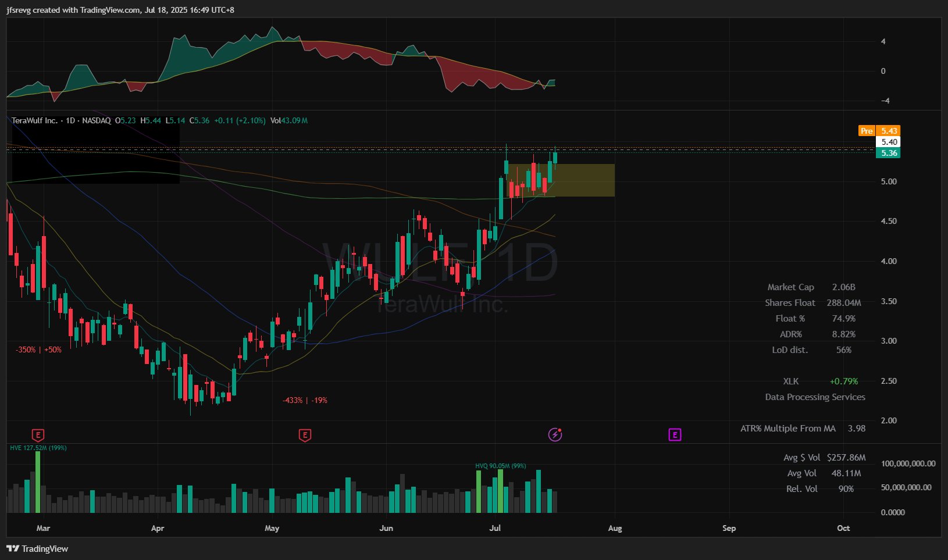Click the +0.79% XLK change value
Screen dimensions: 948x560
click(x=843, y=381)
